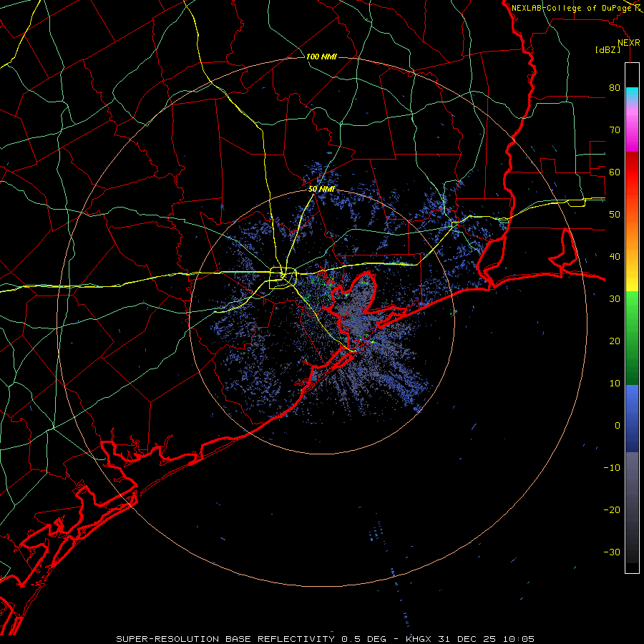Click the "KHGX" radar site identifier
644x644 pixels.
pyautogui.click(x=419, y=639)
